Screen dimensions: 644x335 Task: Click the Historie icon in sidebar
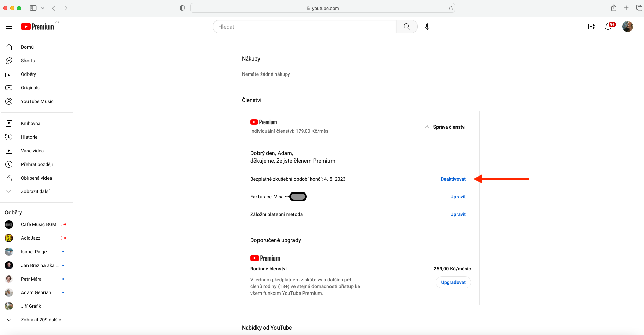click(9, 137)
